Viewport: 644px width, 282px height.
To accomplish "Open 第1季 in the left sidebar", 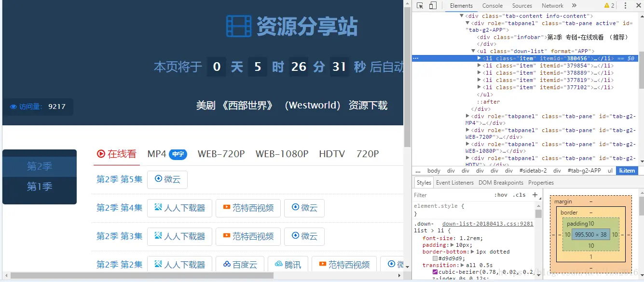I will point(40,187).
